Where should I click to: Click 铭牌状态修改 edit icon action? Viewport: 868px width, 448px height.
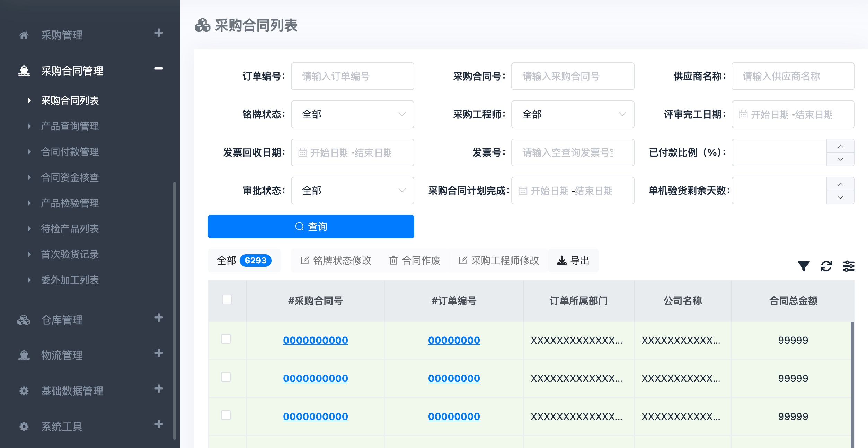336,261
